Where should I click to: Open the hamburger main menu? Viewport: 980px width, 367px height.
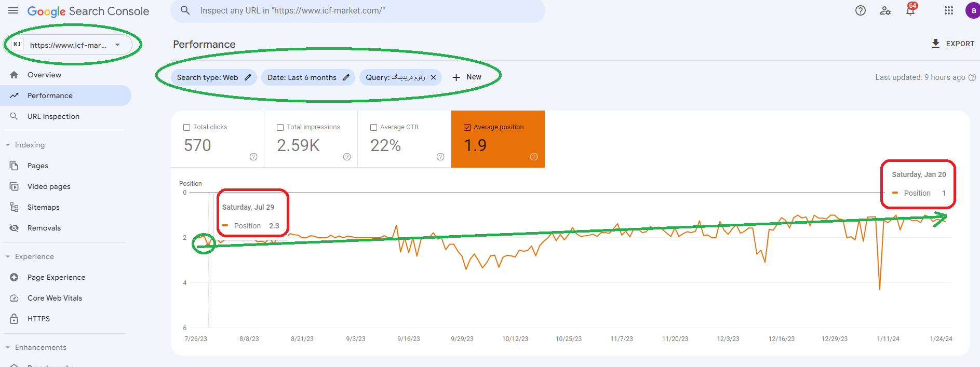coord(13,11)
